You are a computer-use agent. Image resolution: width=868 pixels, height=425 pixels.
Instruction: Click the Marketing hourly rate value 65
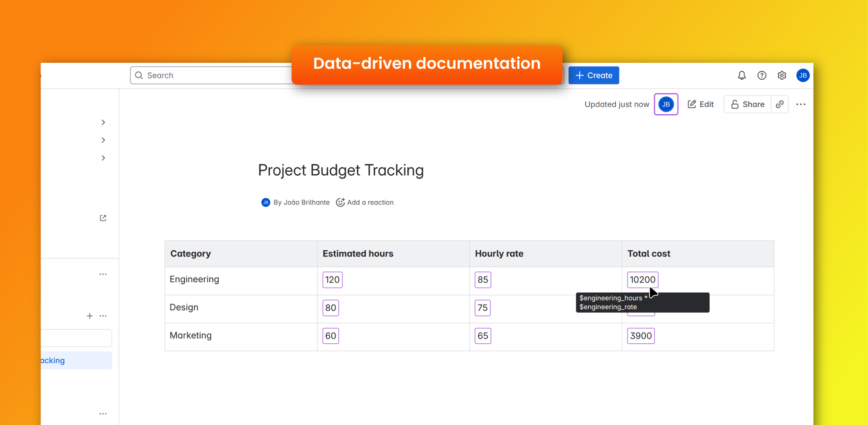click(483, 336)
